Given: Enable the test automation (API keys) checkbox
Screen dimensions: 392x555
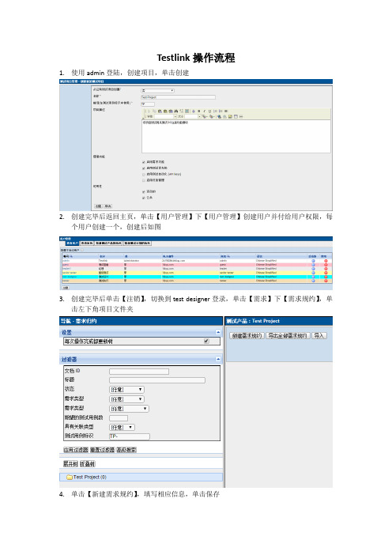Looking at the screenshot, I should click(144, 174).
